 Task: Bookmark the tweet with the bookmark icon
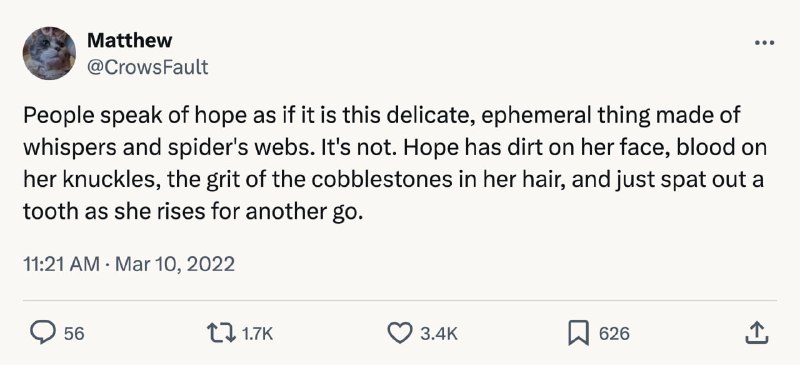(x=579, y=333)
